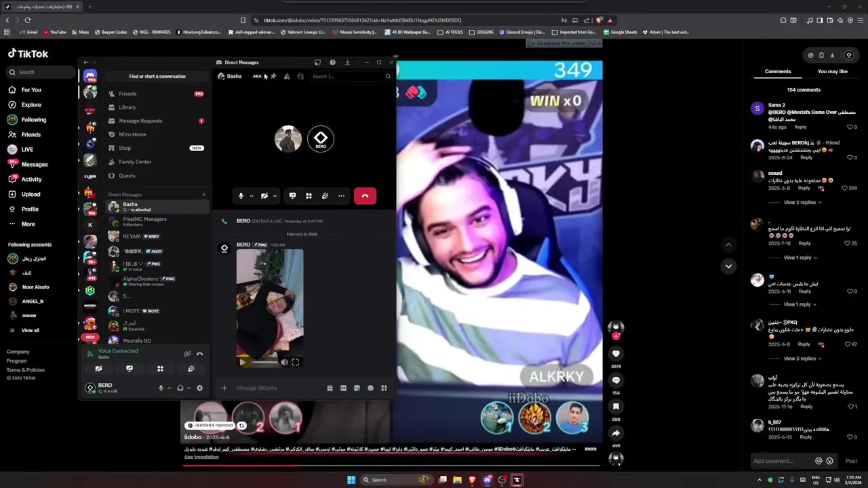The image size is (868, 488).
Task: Open pinned messages in Basha chat
Action: 273,76
